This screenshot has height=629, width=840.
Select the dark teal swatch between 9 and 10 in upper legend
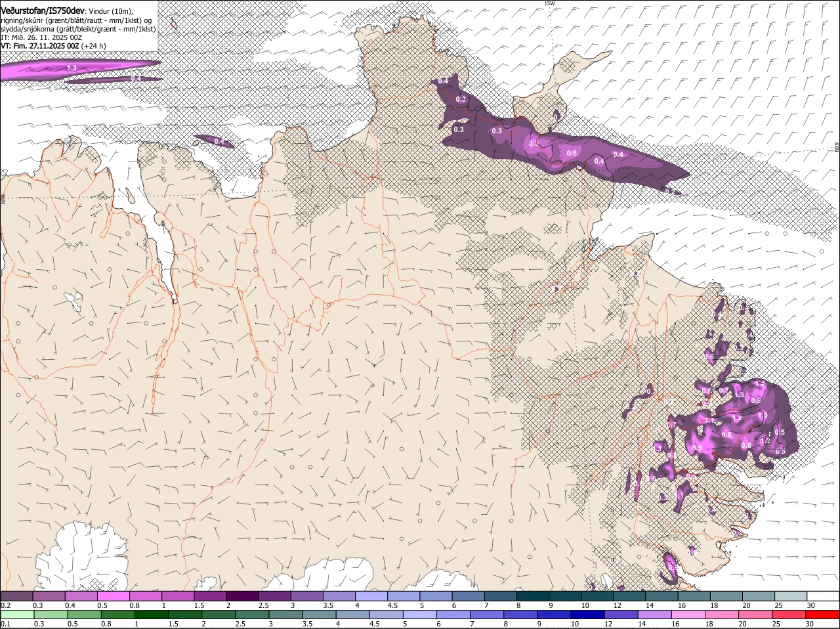[565, 596]
